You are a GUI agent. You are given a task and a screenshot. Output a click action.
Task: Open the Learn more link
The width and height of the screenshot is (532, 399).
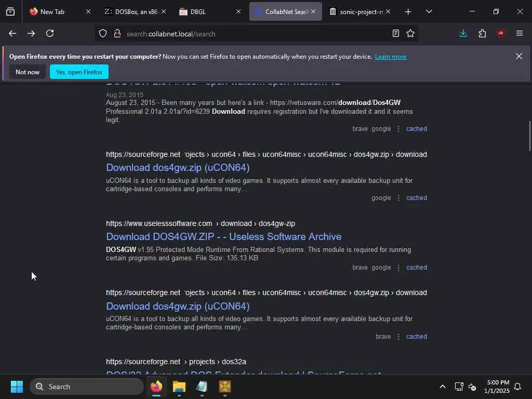[391, 57]
